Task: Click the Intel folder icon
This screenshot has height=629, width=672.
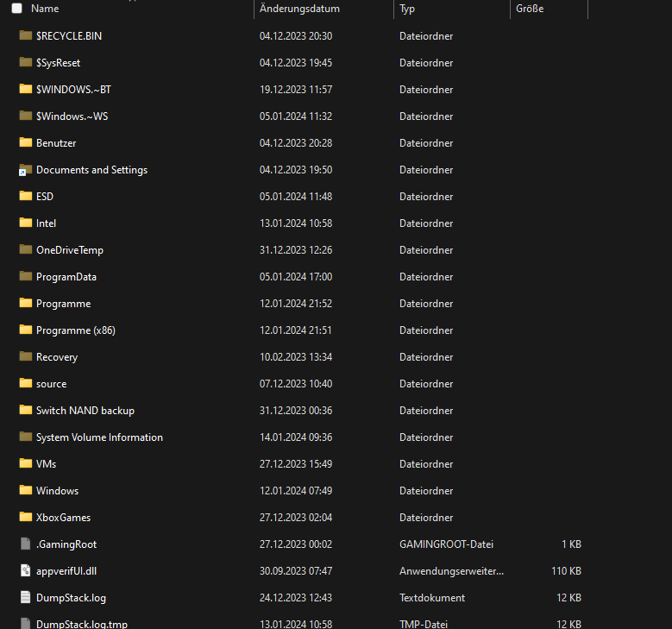Action: pos(26,223)
